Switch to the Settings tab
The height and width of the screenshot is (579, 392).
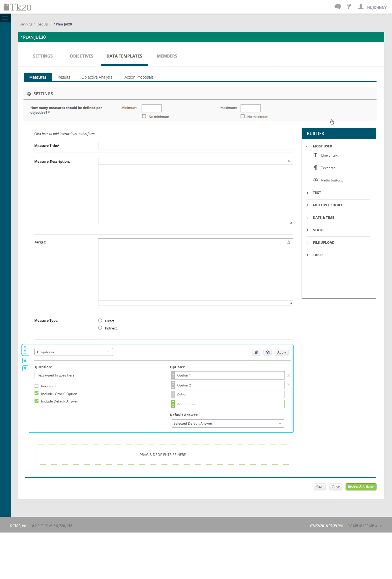[x=43, y=56]
